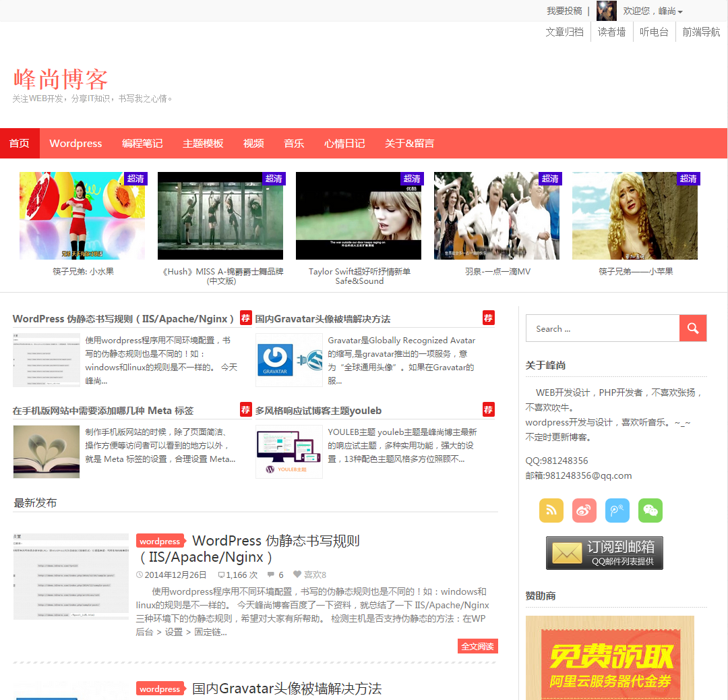The image size is (728, 700).
Task: Open the 筷子兄弟: 小水果 video thumbnail
Action: [82, 216]
